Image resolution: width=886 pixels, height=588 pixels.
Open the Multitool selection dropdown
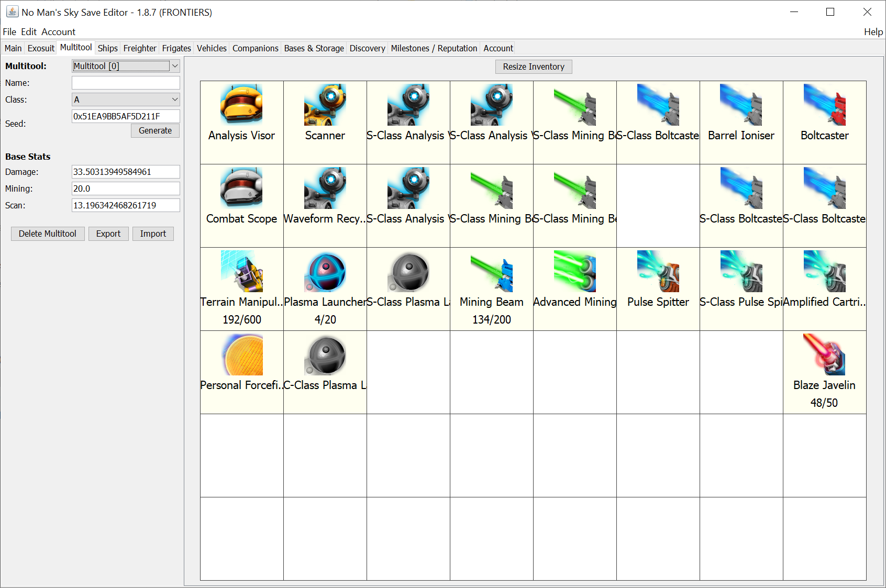(x=126, y=66)
